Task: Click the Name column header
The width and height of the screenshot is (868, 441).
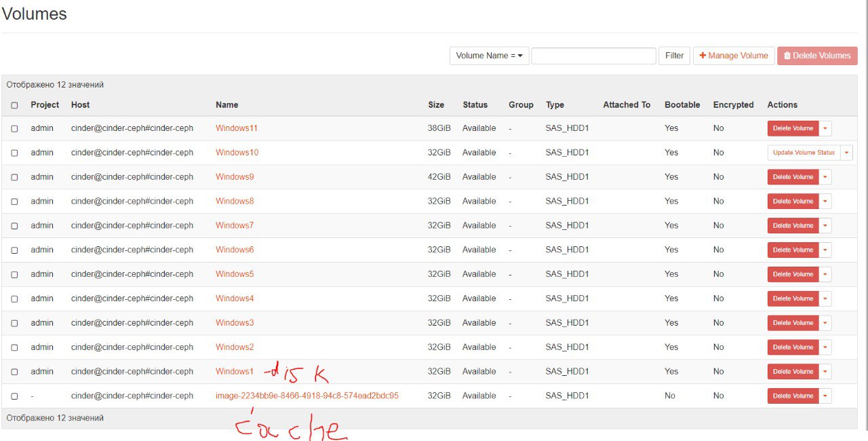Action: [x=227, y=105]
